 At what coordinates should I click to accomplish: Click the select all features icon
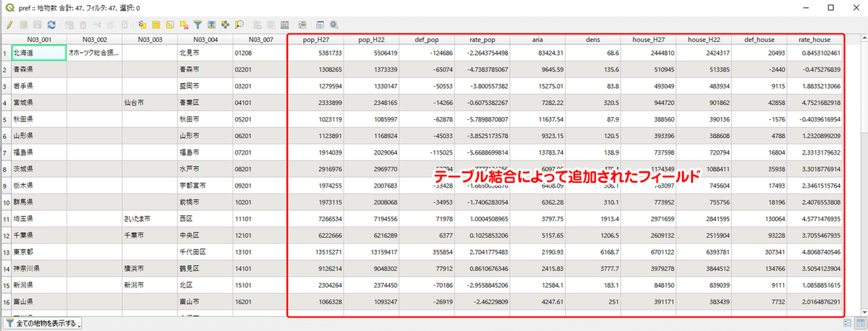(156, 25)
